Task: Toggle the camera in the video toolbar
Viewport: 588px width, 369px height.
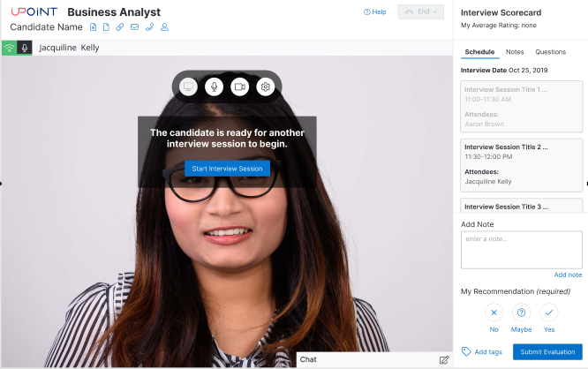Action: point(239,87)
